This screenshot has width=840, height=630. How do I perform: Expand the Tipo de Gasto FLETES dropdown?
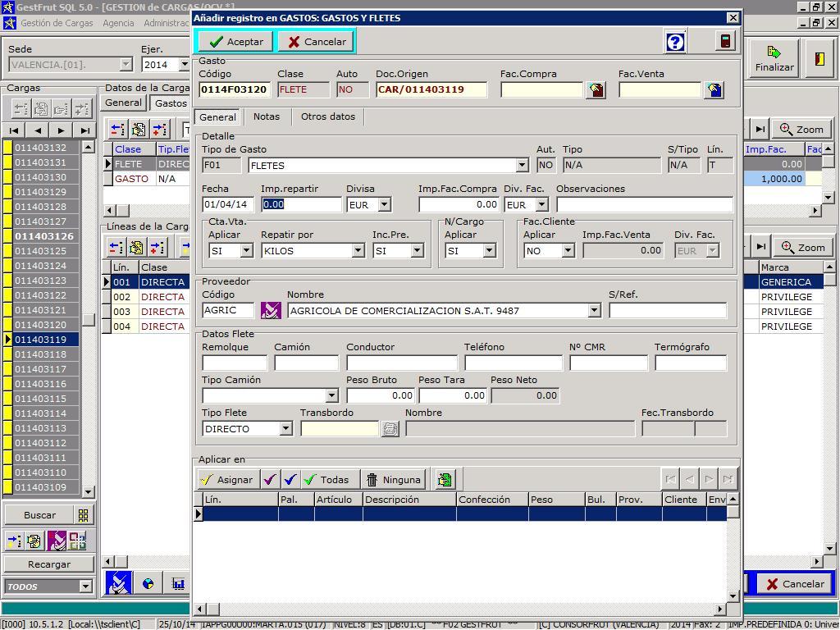coord(522,166)
